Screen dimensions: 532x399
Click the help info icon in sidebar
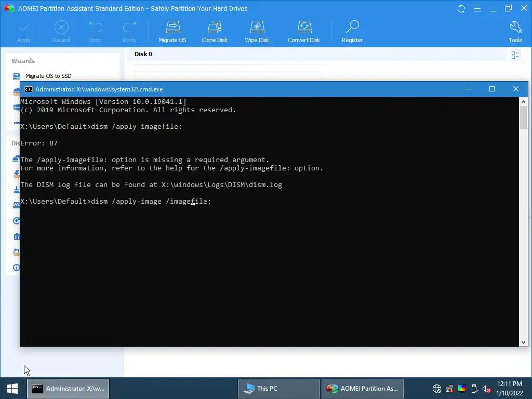coord(16,268)
